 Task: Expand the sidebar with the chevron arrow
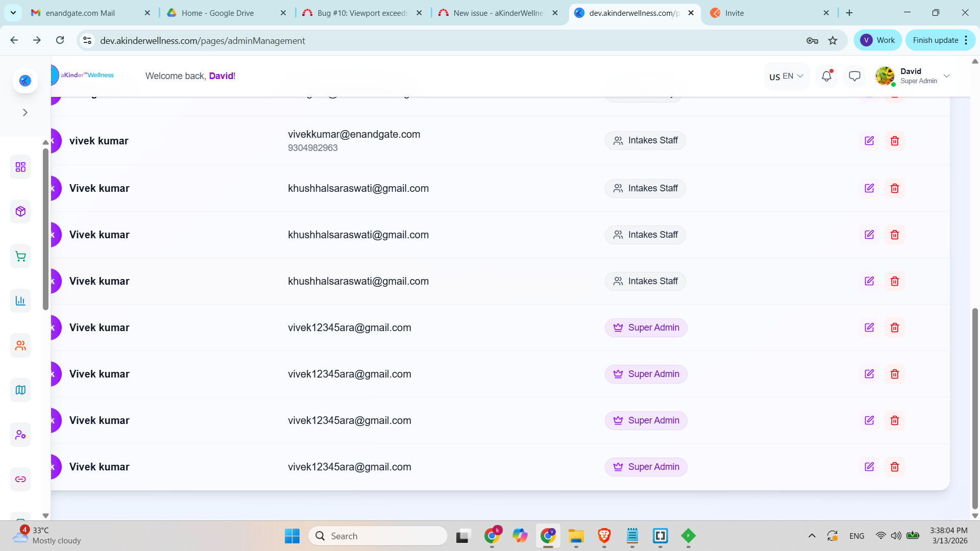pos(25,112)
